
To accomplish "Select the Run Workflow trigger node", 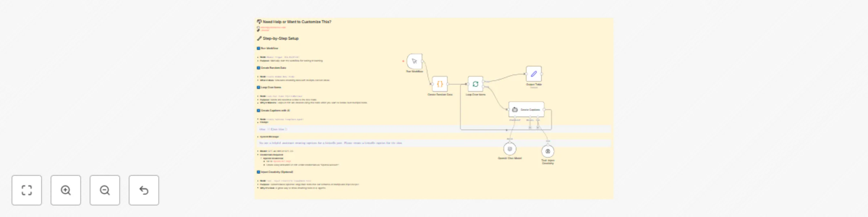I will pos(414,61).
